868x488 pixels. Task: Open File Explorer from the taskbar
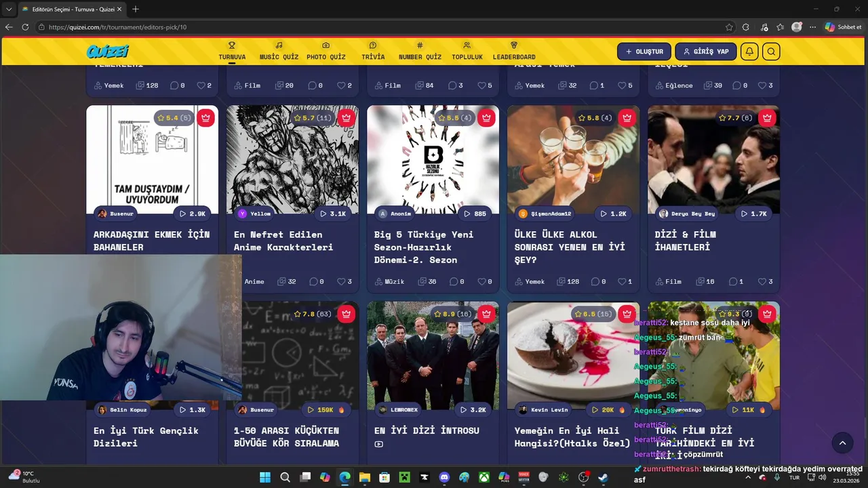365,477
